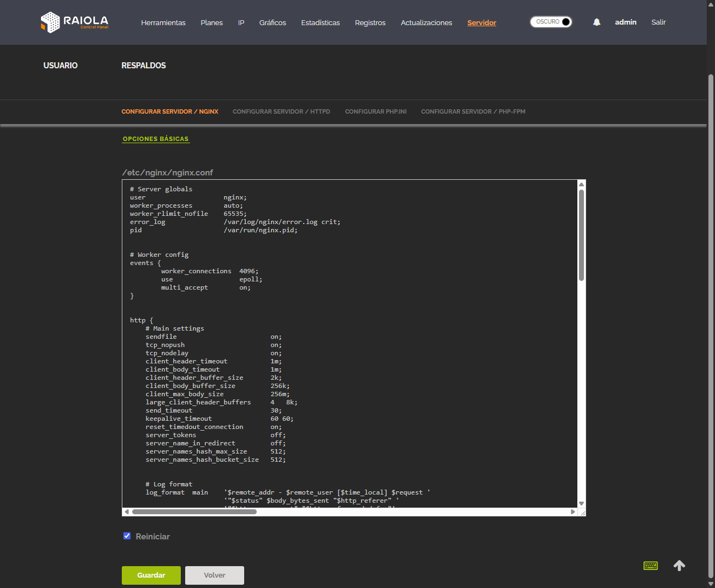This screenshot has width=715, height=588.
Task: Click the '# Server globals' comment line
Action: point(161,189)
